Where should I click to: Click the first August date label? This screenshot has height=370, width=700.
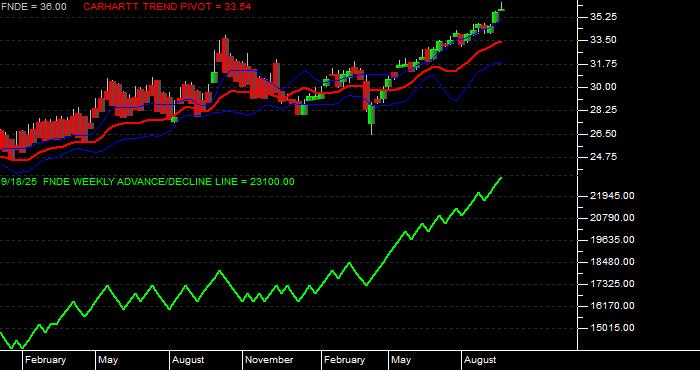[x=188, y=360]
